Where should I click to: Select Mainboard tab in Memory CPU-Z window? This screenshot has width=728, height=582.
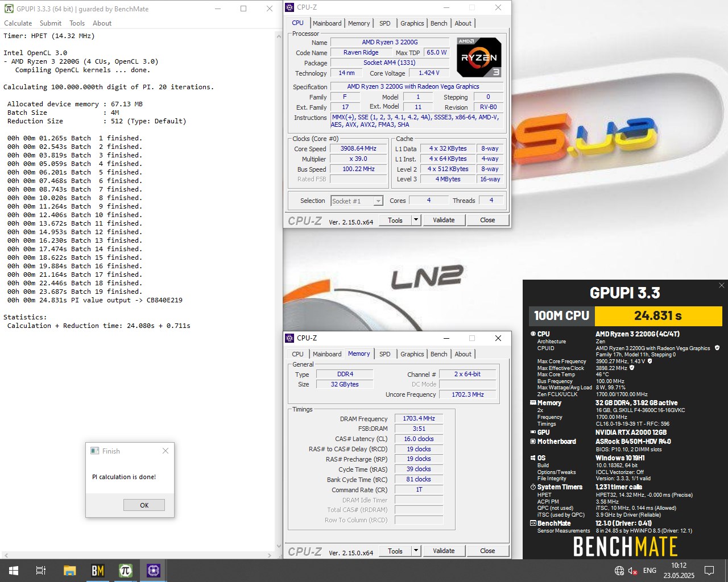pos(327,354)
